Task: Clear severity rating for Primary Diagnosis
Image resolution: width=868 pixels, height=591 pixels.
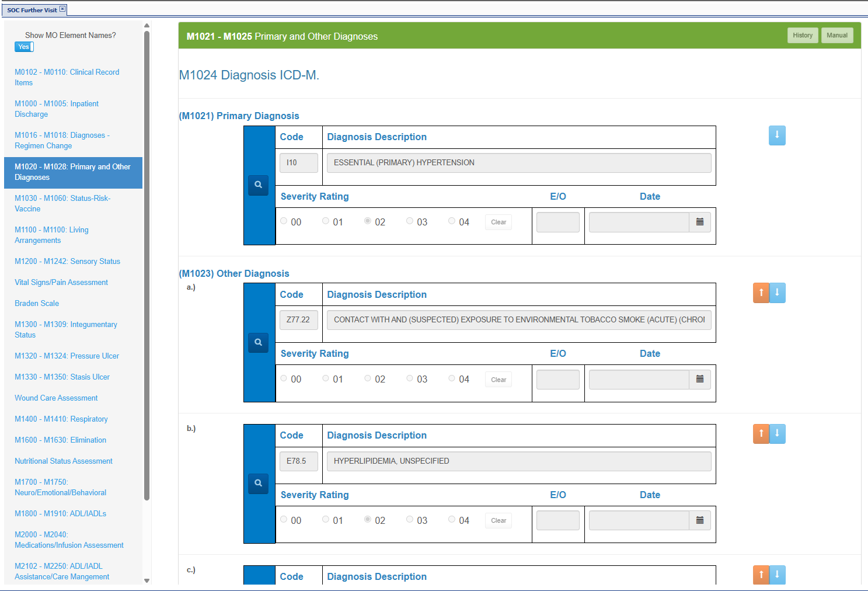Action: pos(499,223)
